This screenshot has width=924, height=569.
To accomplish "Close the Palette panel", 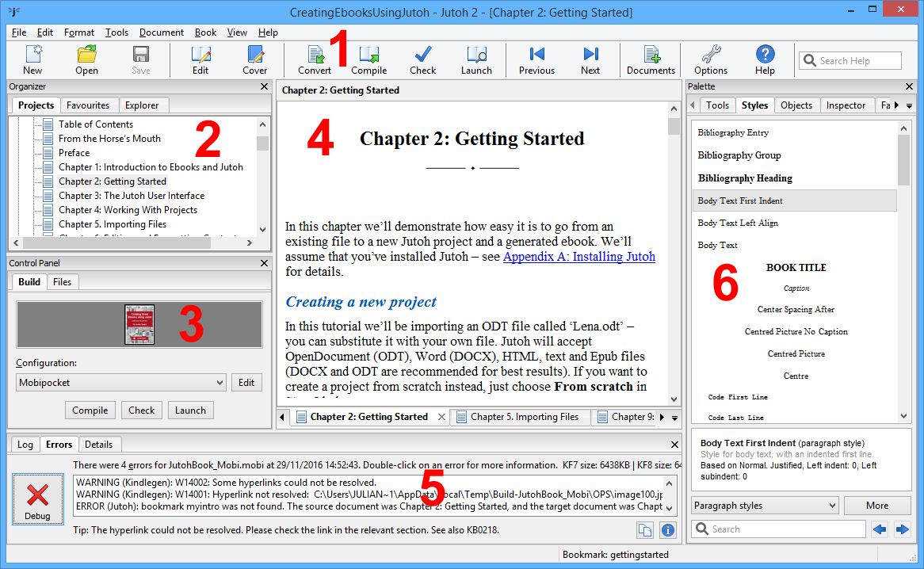I will pyautogui.click(x=909, y=86).
